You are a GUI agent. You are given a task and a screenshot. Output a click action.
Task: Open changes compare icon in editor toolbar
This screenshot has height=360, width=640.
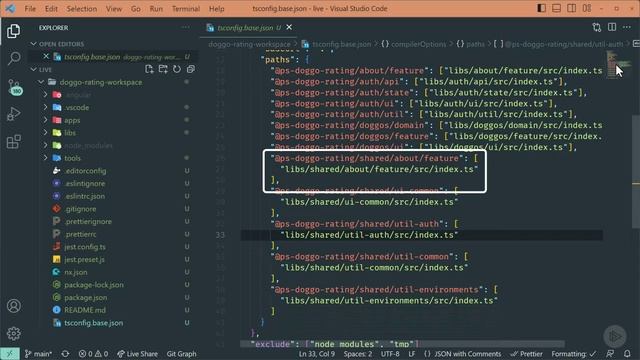pos(597,27)
